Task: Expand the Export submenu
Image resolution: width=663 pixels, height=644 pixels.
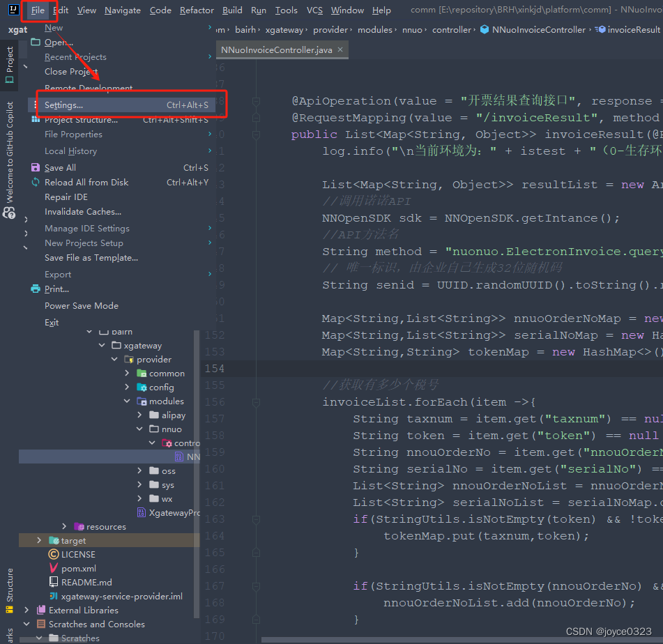Action: coord(210,274)
